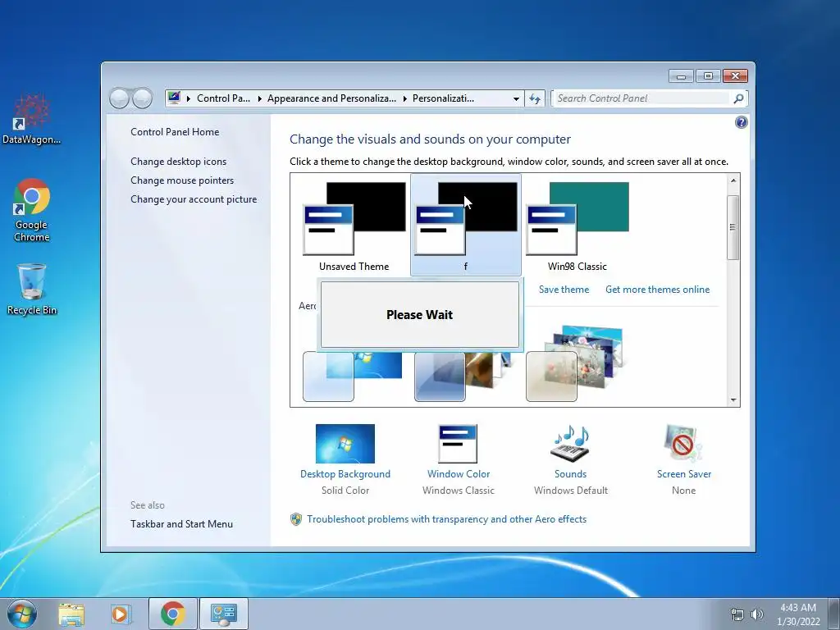Select the Unsaved Theme thumbnail

(354, 226)
